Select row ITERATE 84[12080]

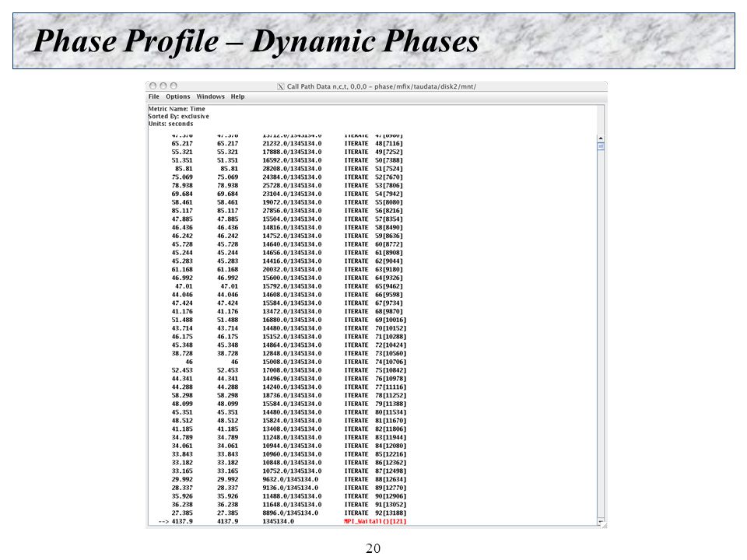(289, 446)
